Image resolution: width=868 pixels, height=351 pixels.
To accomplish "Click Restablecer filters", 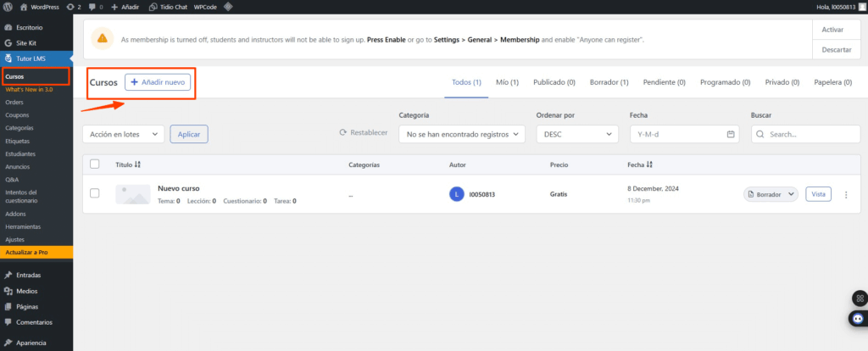I will tap(363, 133).
